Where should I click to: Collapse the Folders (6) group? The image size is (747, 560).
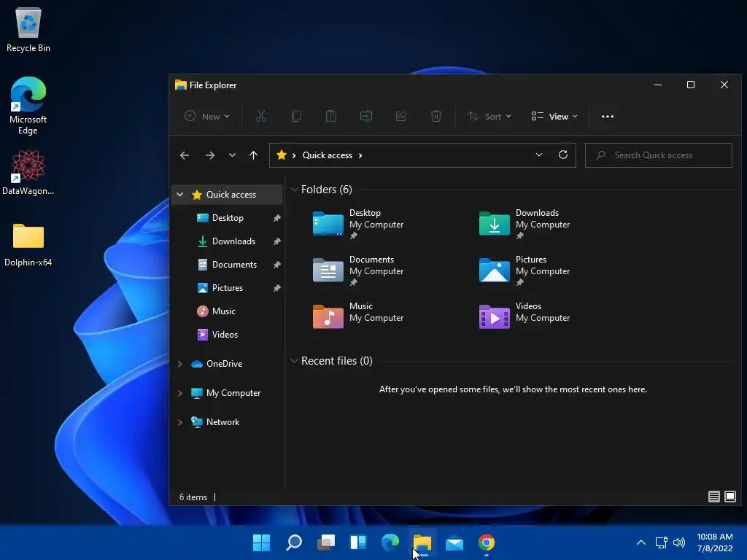click(294, 189)
